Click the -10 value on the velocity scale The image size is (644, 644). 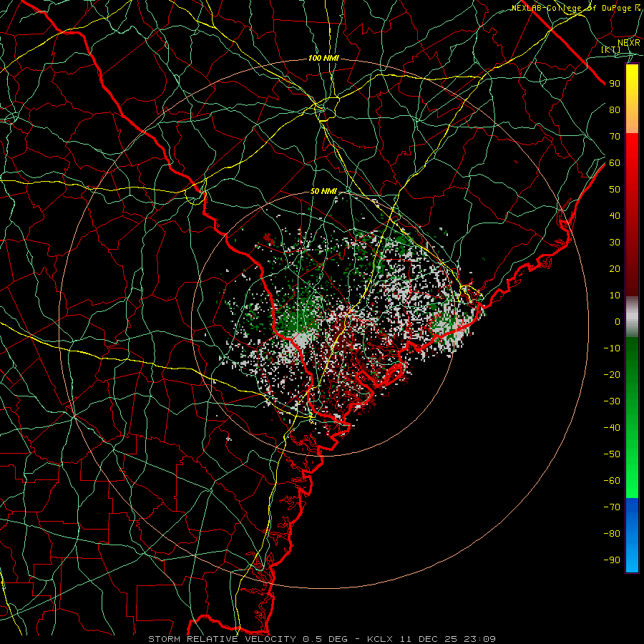[612, 348]
